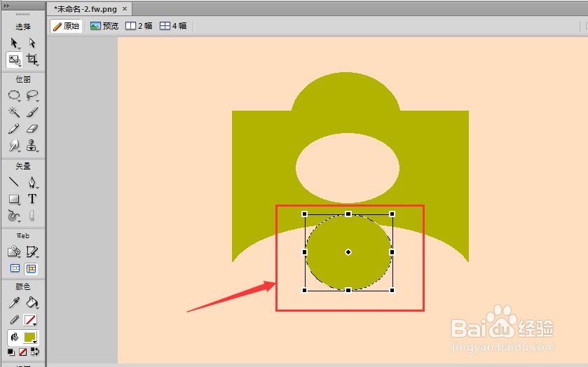Viewport: 588px width, 367px height.
Task: Choose the Freeform tool
Action: [x=14, y=216]
